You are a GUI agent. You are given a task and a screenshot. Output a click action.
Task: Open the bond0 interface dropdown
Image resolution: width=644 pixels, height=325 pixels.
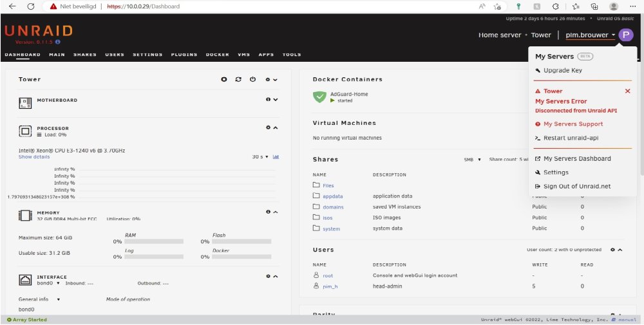[48, 283]
